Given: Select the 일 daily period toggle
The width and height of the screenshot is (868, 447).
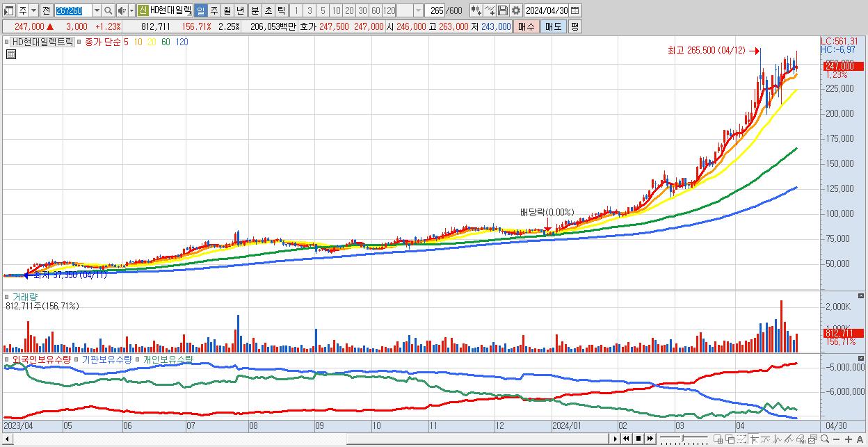Looking at the screenshot, I should (200, 10).
